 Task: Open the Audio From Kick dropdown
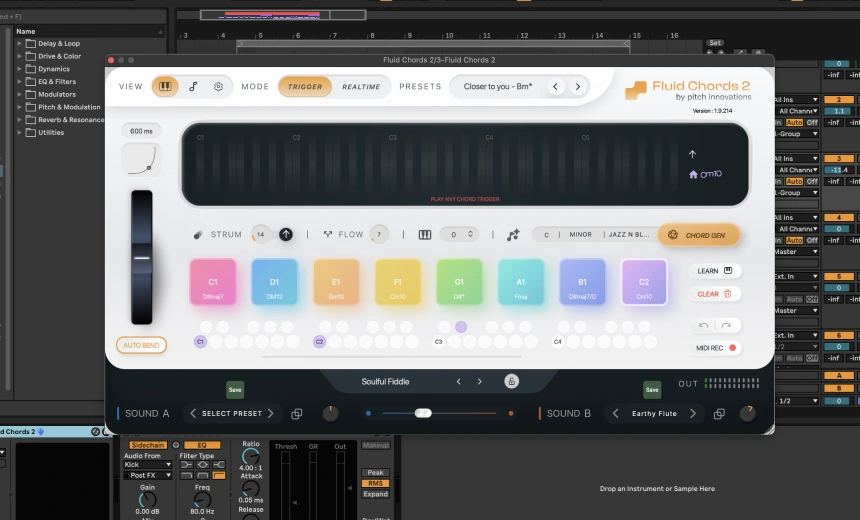tap(148, 464)
